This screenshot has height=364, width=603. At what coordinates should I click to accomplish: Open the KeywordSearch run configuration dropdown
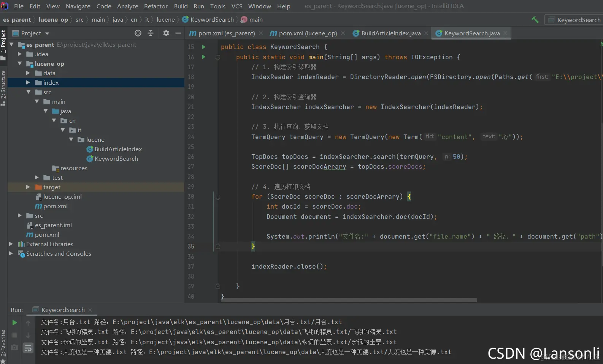(x=574, y=20)
